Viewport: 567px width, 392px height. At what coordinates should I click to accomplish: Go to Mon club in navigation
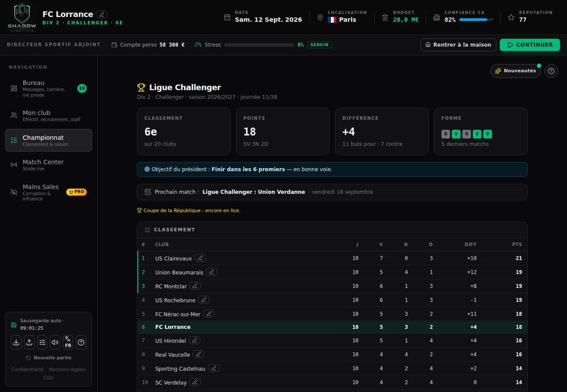[48, 116]
